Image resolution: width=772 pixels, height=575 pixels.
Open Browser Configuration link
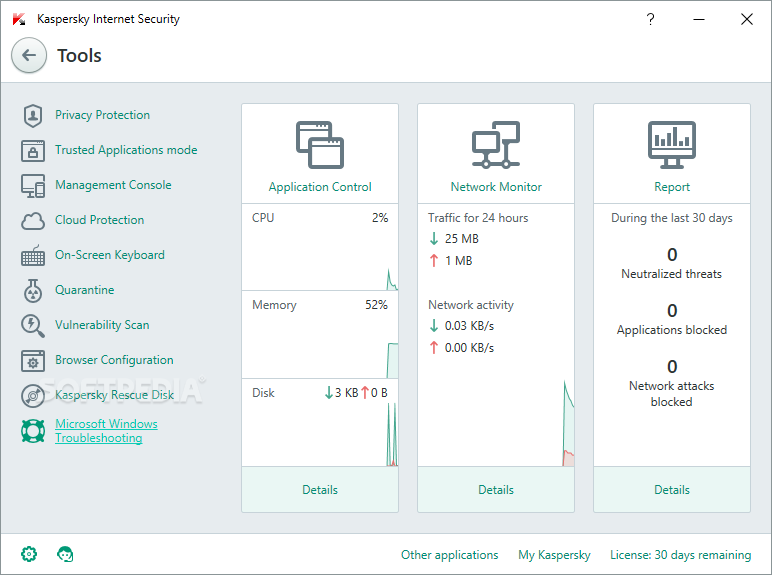114,360
